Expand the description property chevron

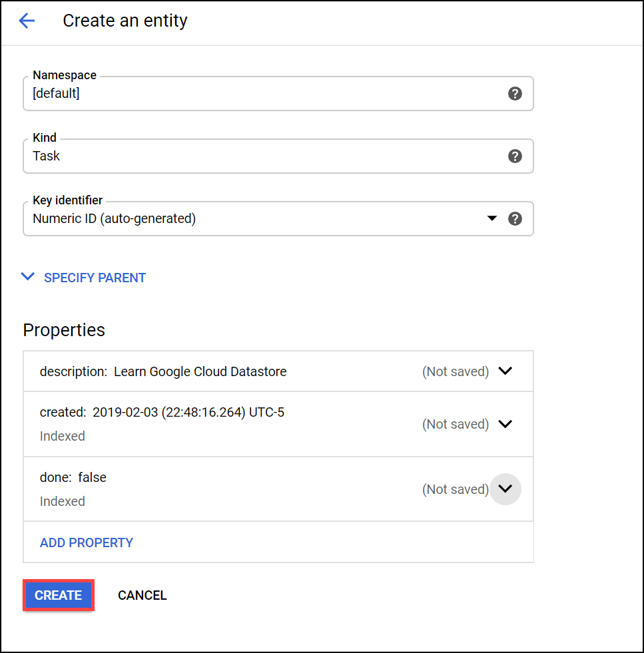[x=505, y=371]
